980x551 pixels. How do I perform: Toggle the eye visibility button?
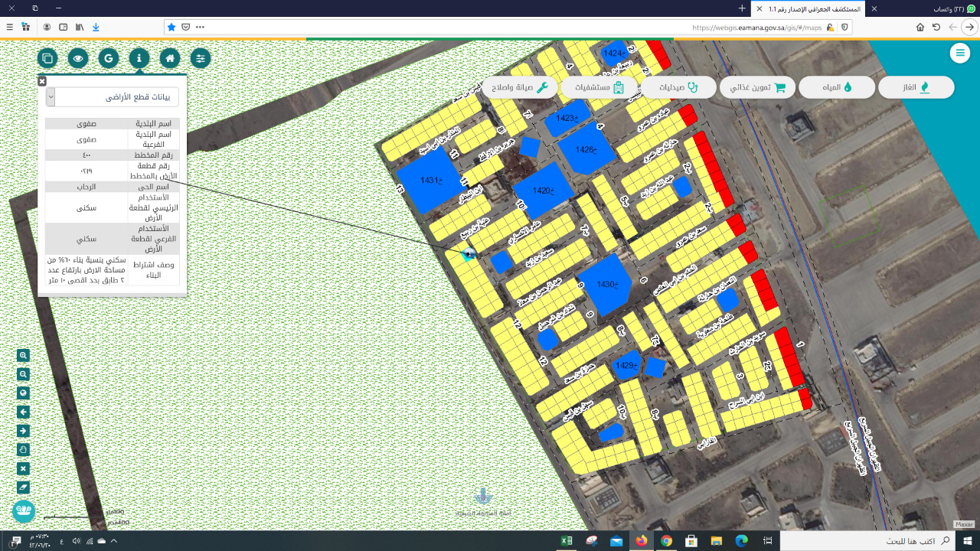click(77, 58)
